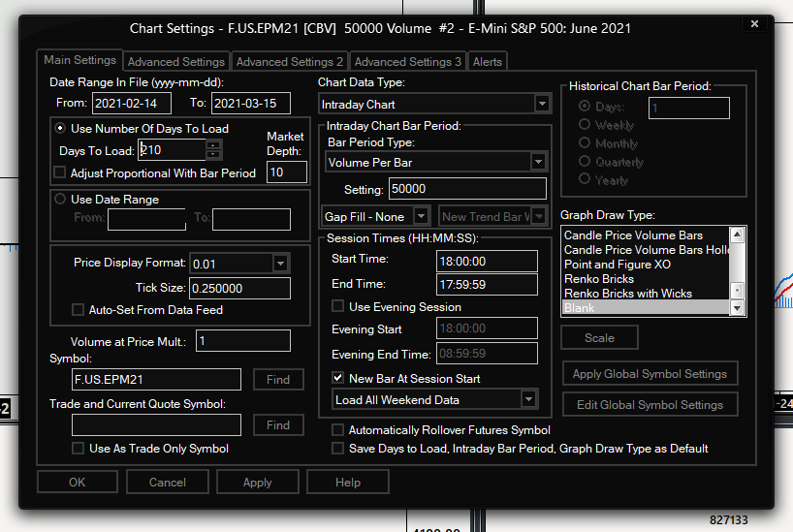Decrease Days To Load with down arrow

click(x=213, y=154)
